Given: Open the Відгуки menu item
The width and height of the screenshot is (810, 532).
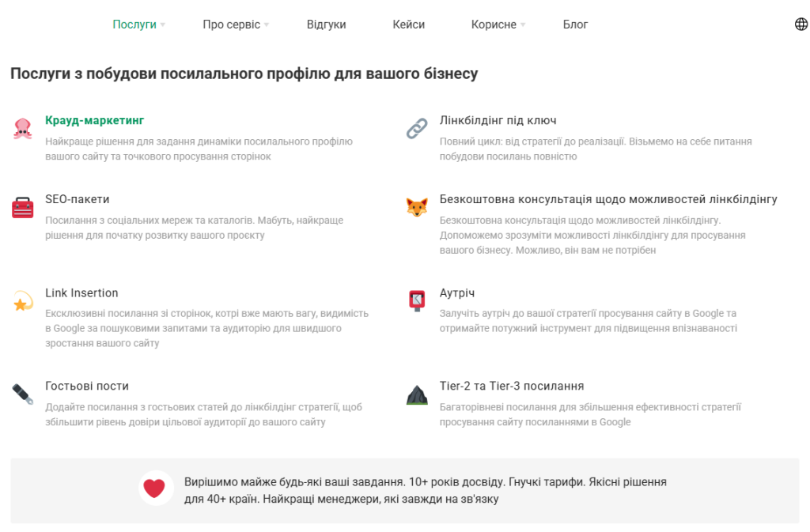Looking at the screenshot, I should [x=326, y=25].
